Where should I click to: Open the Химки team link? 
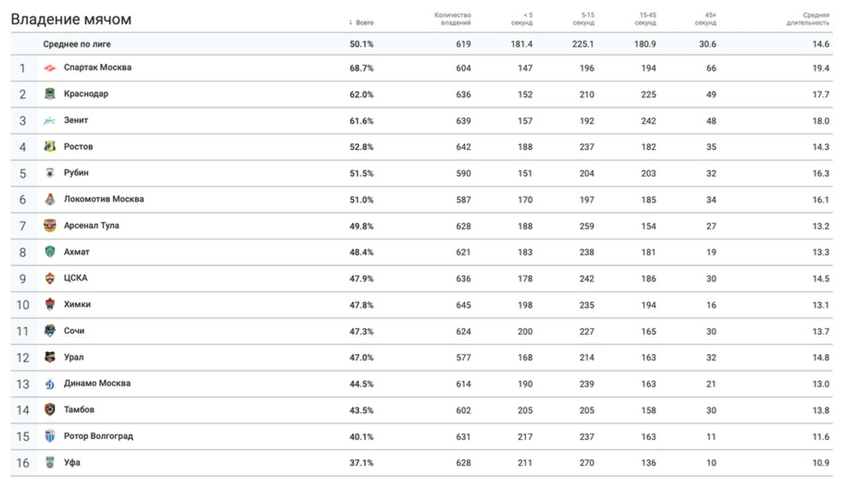tap(77, 304)
